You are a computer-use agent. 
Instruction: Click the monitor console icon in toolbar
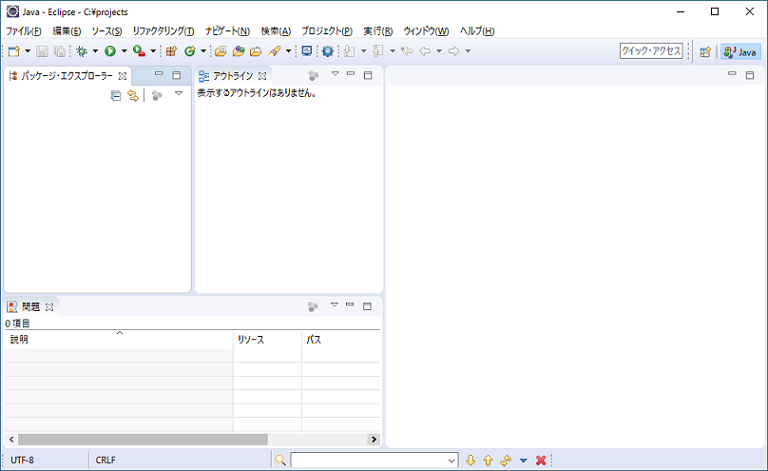tap(307, 51)
